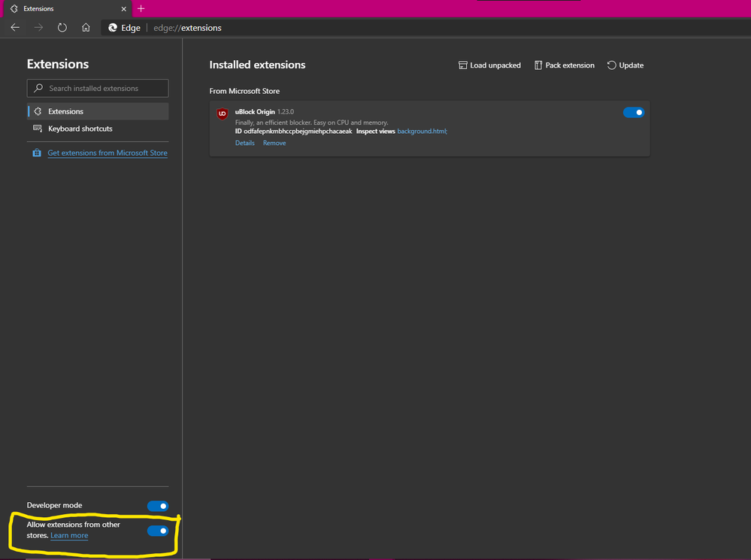Click Load unpacked
The width and height of the screenshot is (751, 560).
click(489, 65)
